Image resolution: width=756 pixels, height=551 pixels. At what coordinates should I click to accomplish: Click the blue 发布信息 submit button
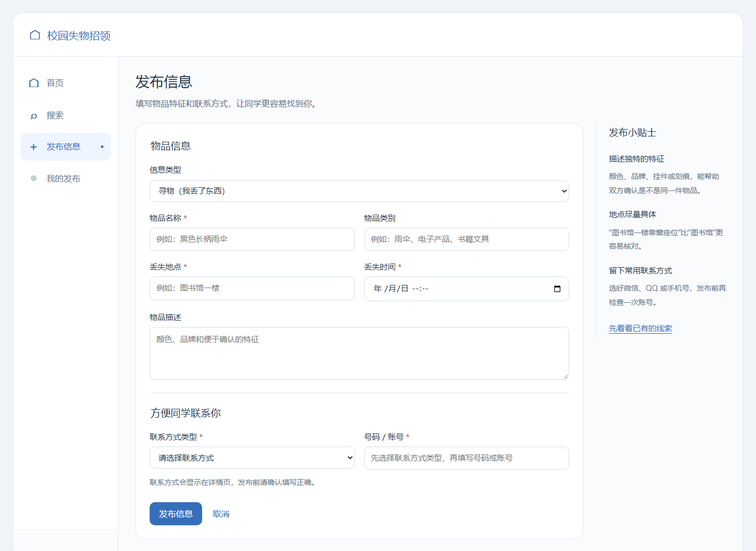pos(176,514)
